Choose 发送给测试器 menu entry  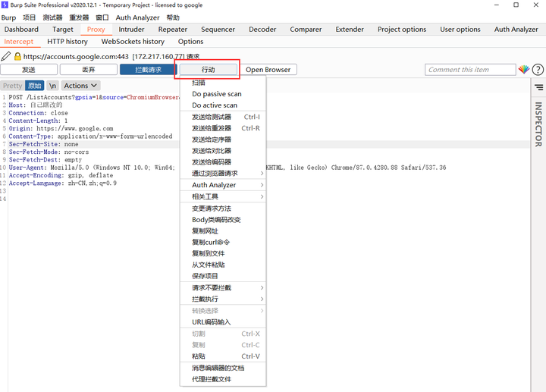(223, 117)
